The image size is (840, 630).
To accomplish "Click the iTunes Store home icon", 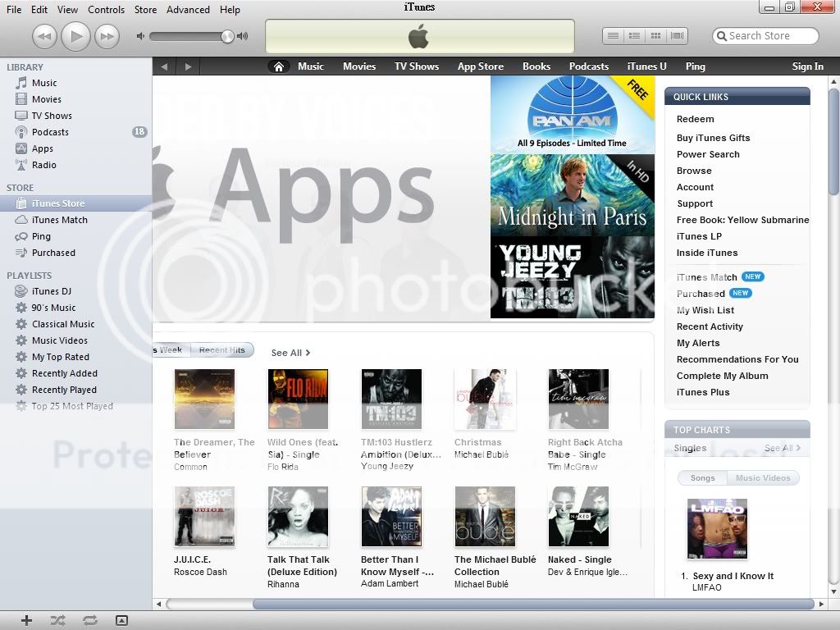I will (279, 66).
